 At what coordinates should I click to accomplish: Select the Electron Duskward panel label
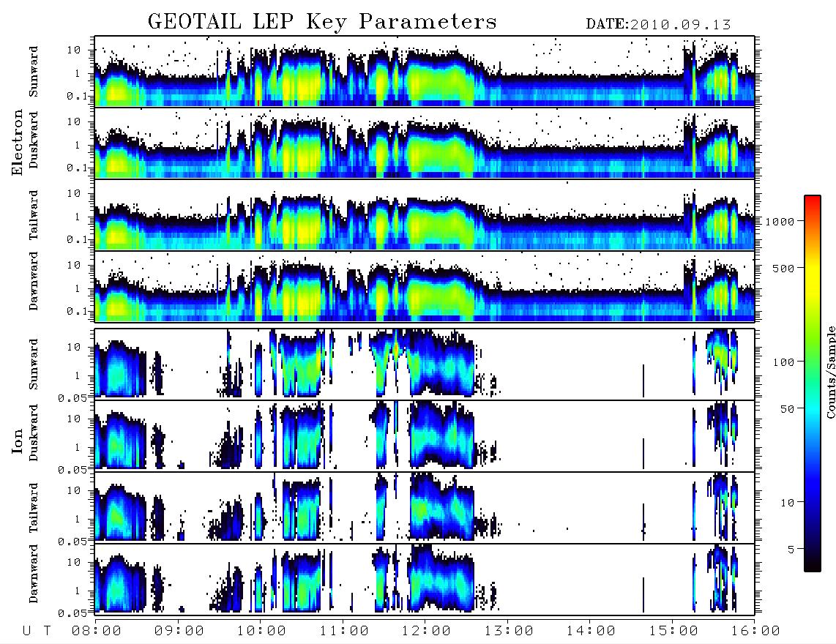[34, 141]
